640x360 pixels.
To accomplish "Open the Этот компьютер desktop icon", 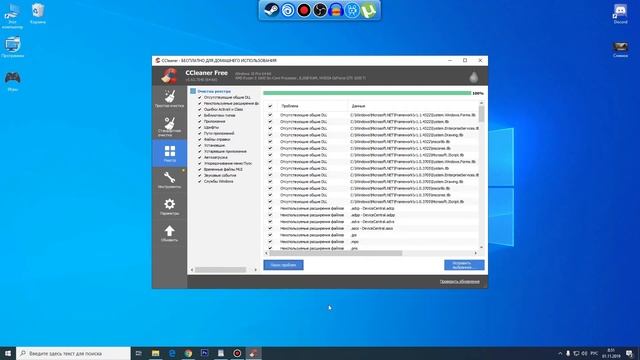I will click(x=12, y=16).
